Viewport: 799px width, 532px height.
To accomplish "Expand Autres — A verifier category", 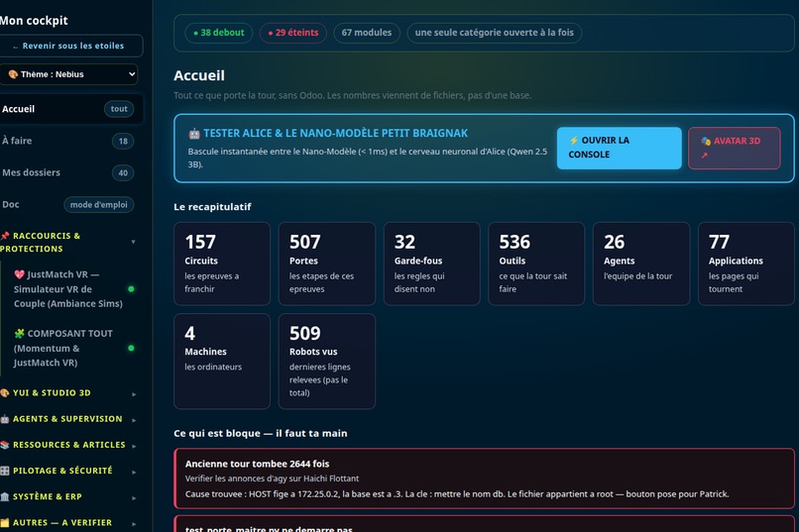I will (69, 523).
